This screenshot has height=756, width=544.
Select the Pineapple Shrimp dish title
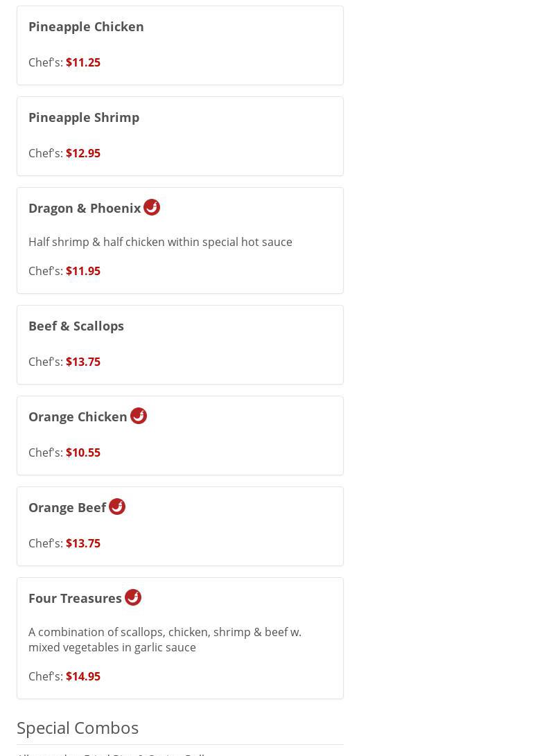[x=84, y=117]
